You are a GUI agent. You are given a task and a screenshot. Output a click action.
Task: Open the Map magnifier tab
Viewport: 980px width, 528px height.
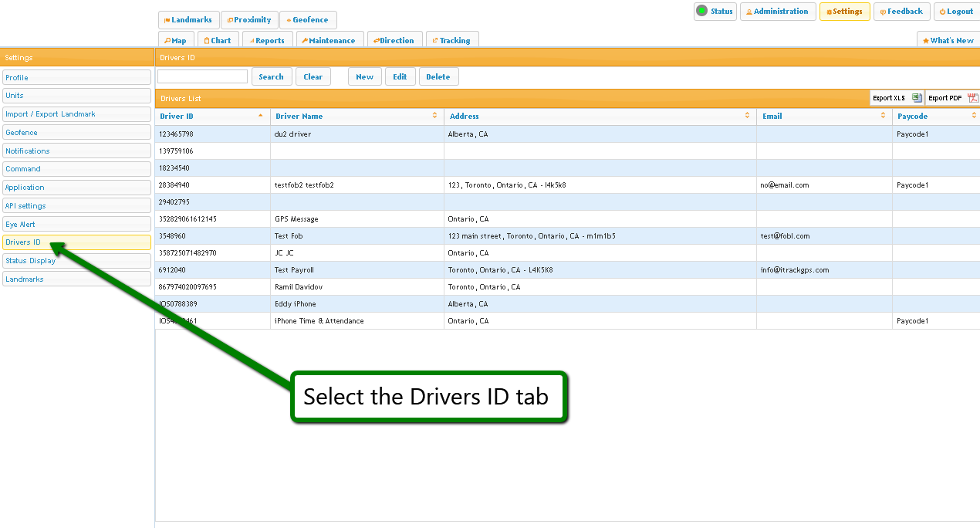pyautogui.click(x=176, y=40)
